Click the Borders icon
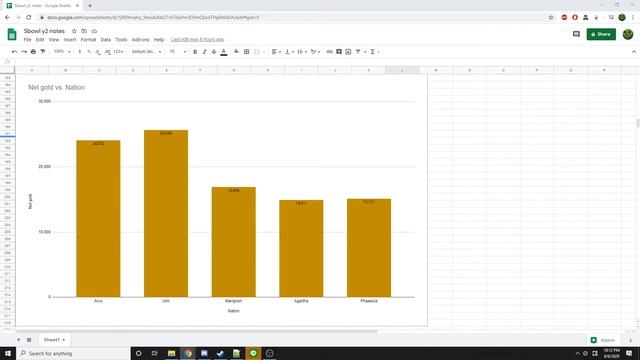This screenshot has width=640, height=360. click(x=247, y=52)
